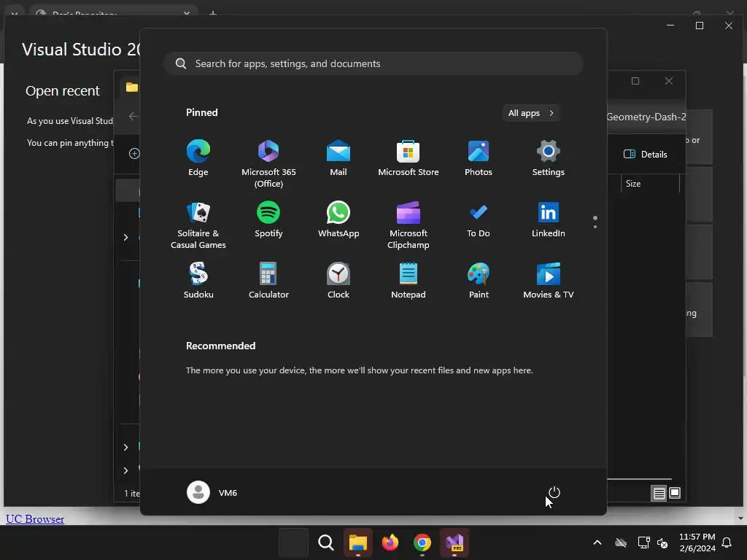Open Microsoft Clipchamp
The image size is (747, 560).
[409, 225]
